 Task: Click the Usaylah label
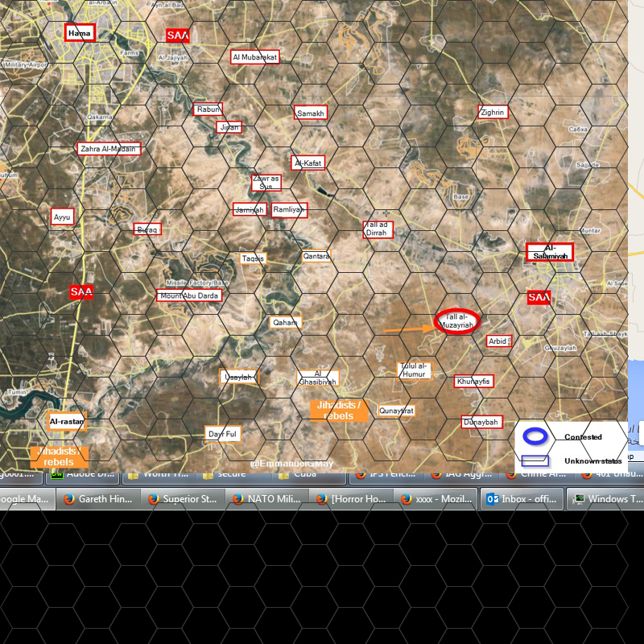pyautogui.click(x=239, y=377)
